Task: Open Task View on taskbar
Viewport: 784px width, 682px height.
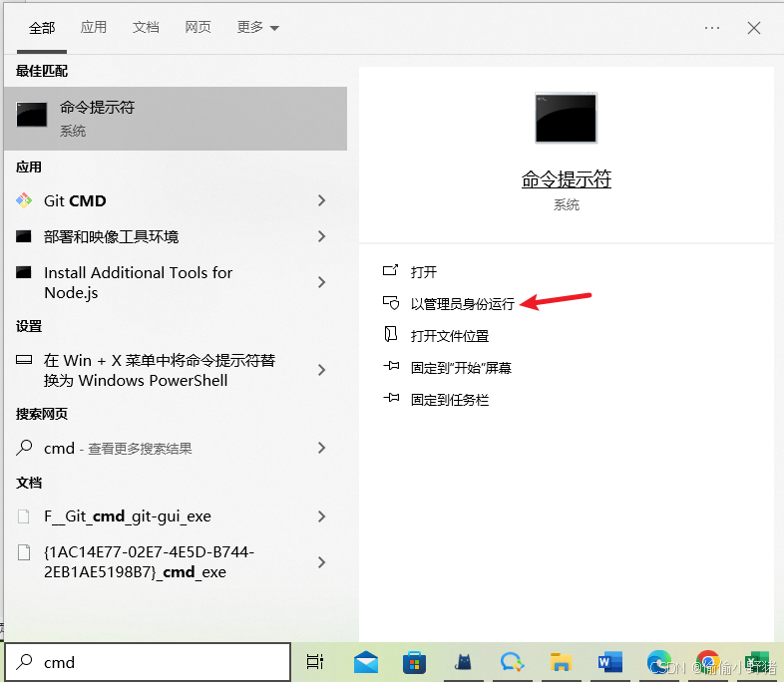Action: click(315, 662)
